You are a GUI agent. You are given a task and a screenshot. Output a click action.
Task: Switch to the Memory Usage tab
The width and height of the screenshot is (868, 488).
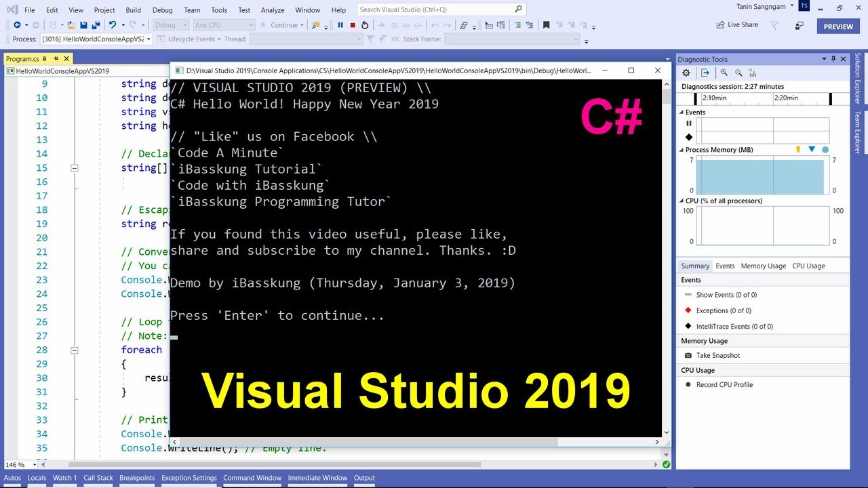[x=764, y=266]
